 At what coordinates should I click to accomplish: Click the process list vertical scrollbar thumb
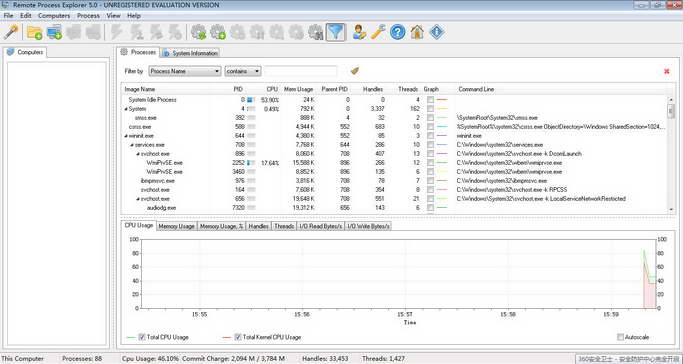click(x=671, y=111)
